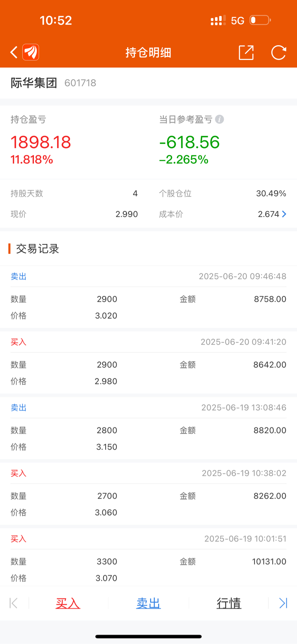
Task: Open the 行情 quotes tab
Action: pyautogui.click(x=229, y=603)
